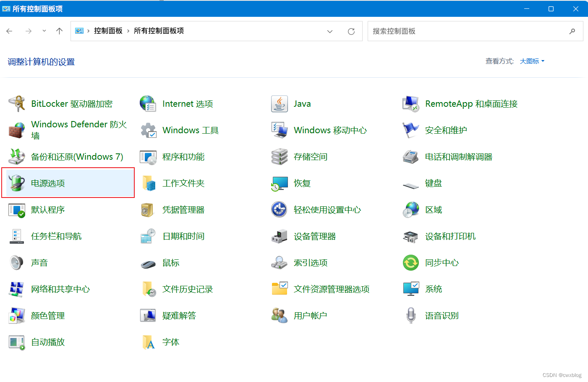Open the 恢复 monitor icon
The width and height of the screenshot is (588, 382).
(x=280, y=183)
